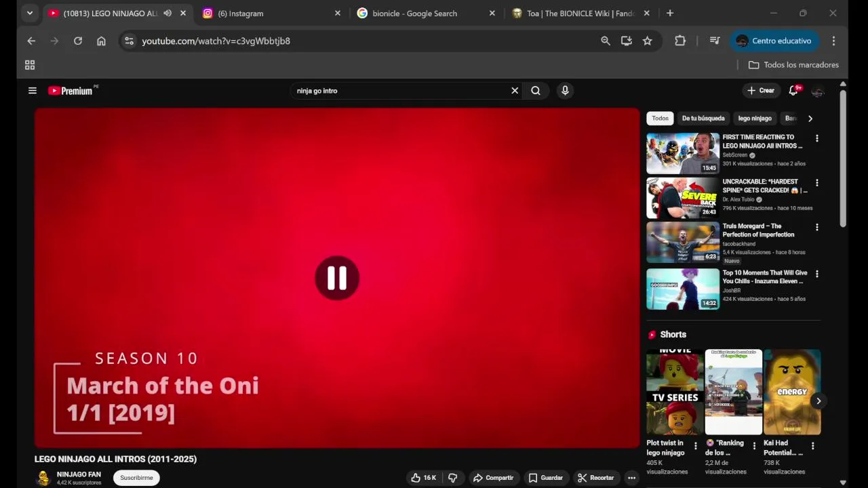Click the Recortar button

click(x=596, y=478)
